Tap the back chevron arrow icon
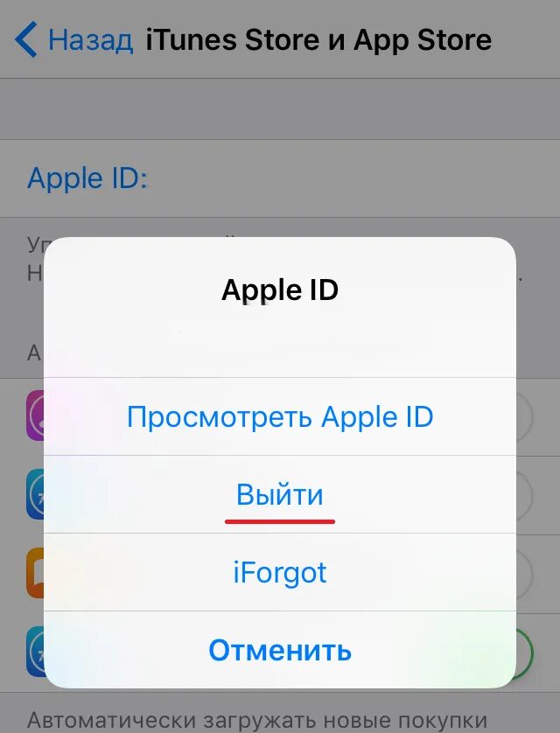Screen dimensions: 560x733 (25, 39)
